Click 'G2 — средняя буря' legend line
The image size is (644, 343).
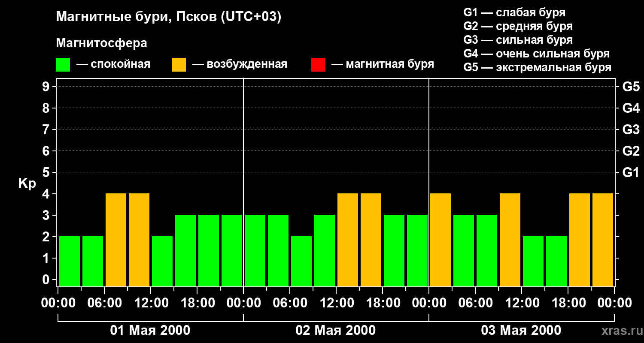(518, 26)
